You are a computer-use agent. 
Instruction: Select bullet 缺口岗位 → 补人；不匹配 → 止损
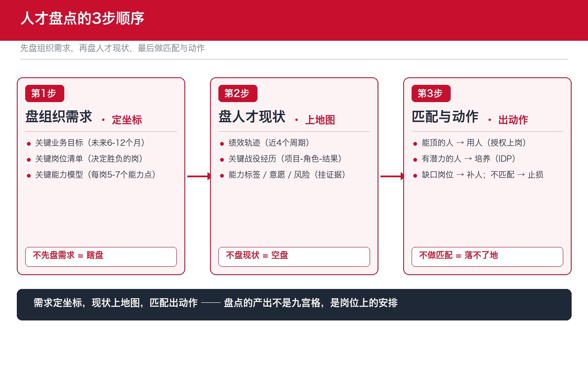click(478, 175)
